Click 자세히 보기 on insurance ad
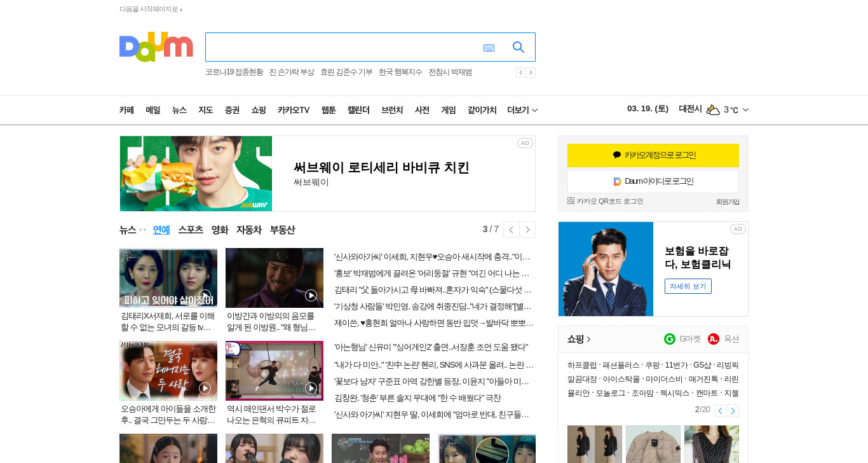This screenshot has width=868, height=463. [x=688, y=286]
